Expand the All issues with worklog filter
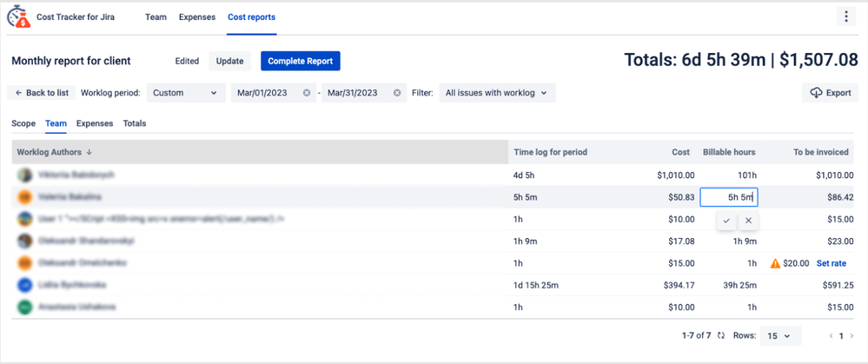 coord(497,93)
